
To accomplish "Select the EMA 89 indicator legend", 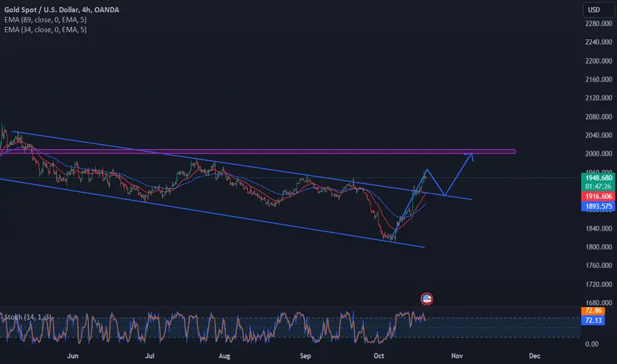I will pyautogui.click(x=46, y=20).
